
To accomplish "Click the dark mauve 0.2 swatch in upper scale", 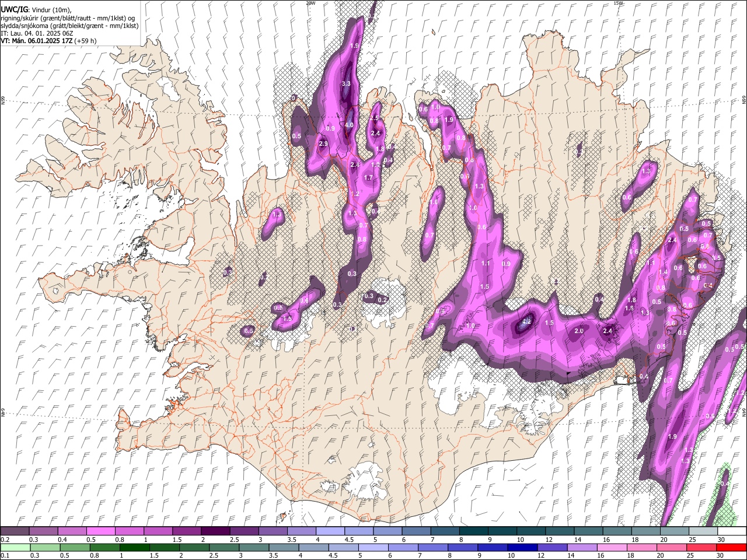I will 15,531.
